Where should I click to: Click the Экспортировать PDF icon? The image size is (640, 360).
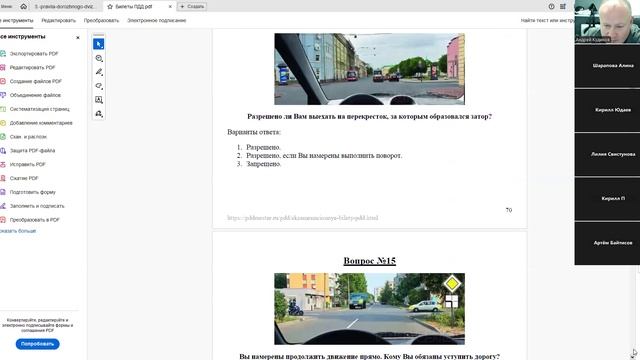[3, 53]
